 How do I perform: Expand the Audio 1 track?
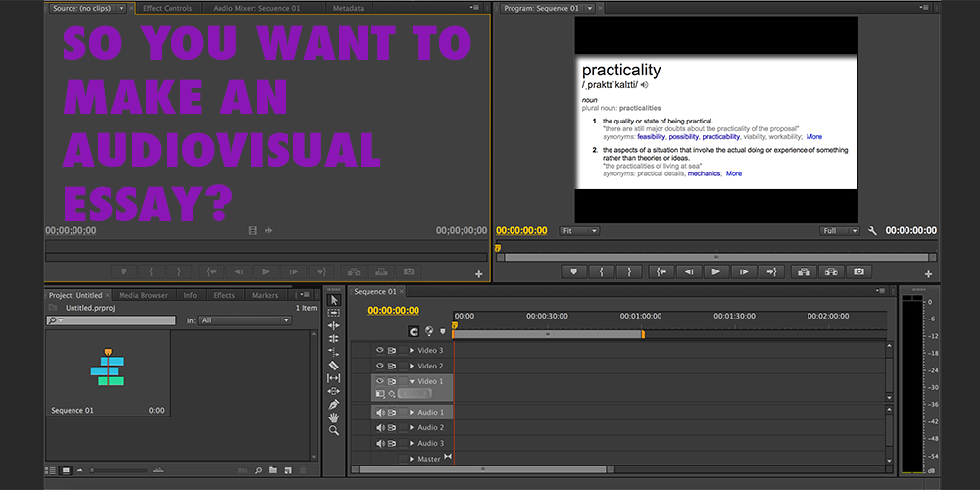click(x=412, y=412)
